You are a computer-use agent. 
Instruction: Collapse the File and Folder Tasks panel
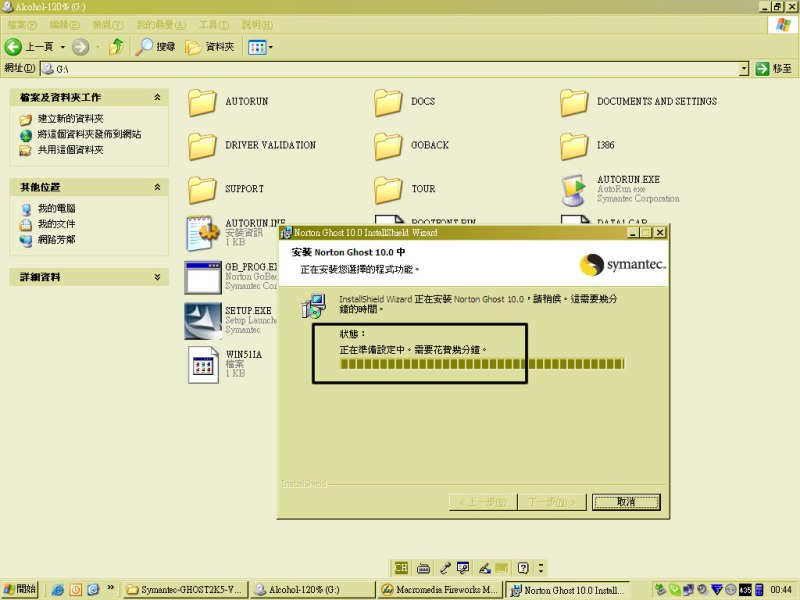(157, 97)
